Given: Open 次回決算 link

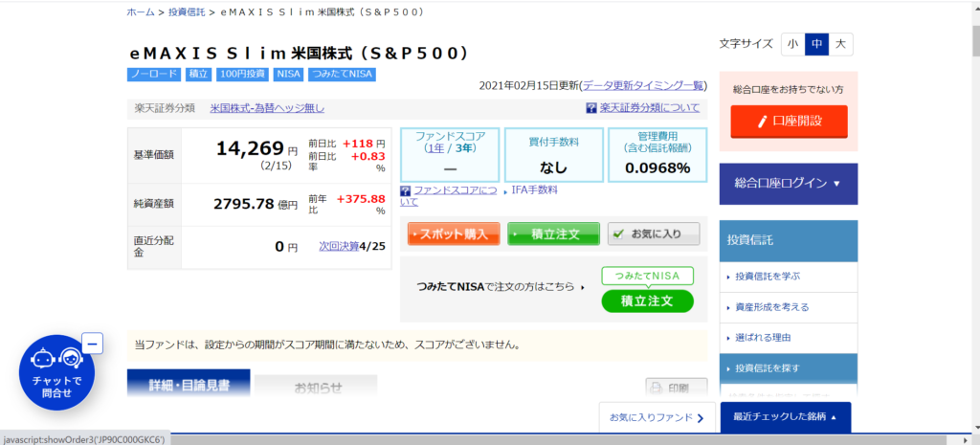Looking at the screenshot, I should point(339,246).
